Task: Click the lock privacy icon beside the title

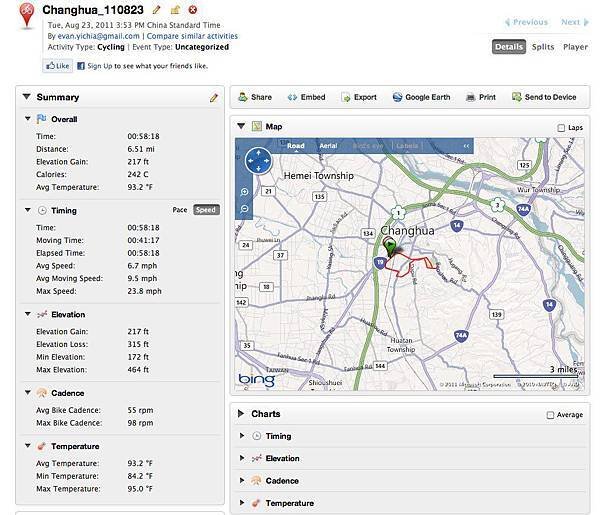Action: click(175, 10)
